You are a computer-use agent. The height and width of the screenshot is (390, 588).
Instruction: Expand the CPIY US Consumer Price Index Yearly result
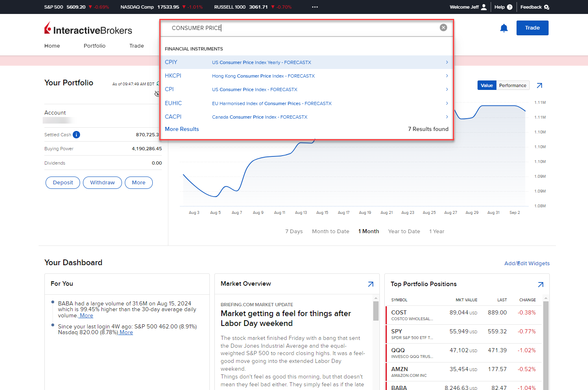click(x=446, y=62)
